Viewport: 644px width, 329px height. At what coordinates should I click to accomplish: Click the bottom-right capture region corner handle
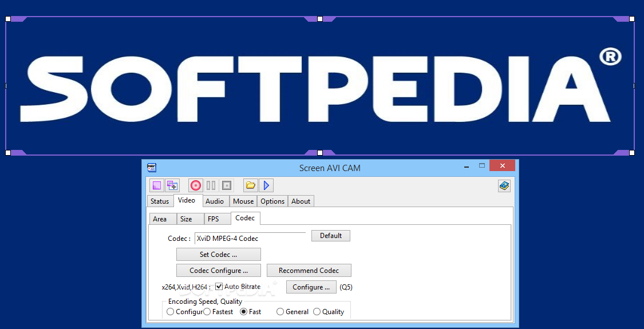(632, 153)
